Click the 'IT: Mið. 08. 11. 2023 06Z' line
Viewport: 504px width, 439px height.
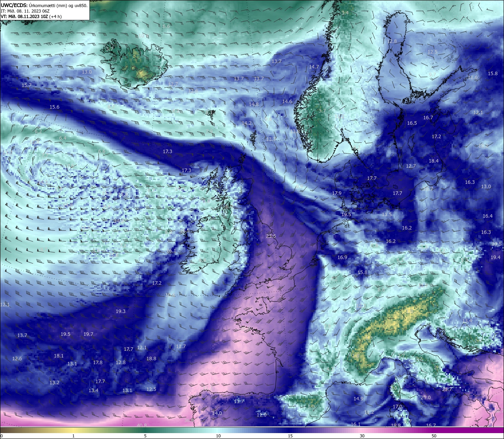click(x=25, y=11)
